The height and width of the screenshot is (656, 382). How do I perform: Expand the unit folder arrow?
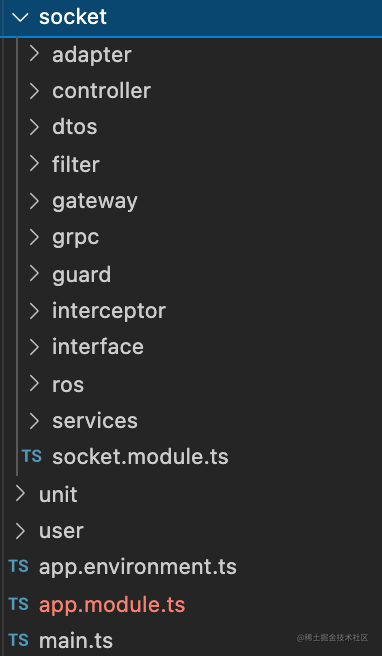click(x=20, y=494)
